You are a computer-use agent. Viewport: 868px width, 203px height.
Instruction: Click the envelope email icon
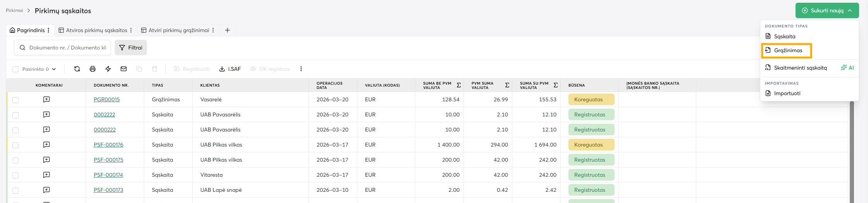[124, 69]
